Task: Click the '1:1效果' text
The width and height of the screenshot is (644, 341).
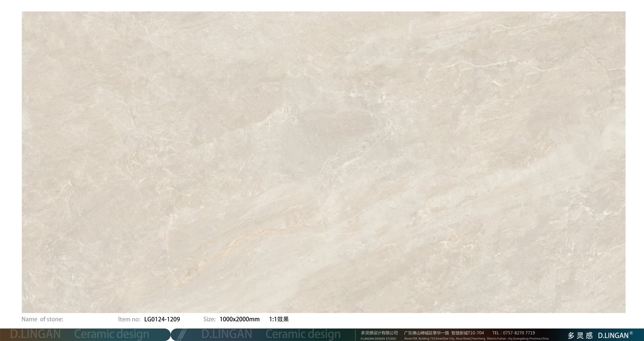Action: (x=279, y=319)
